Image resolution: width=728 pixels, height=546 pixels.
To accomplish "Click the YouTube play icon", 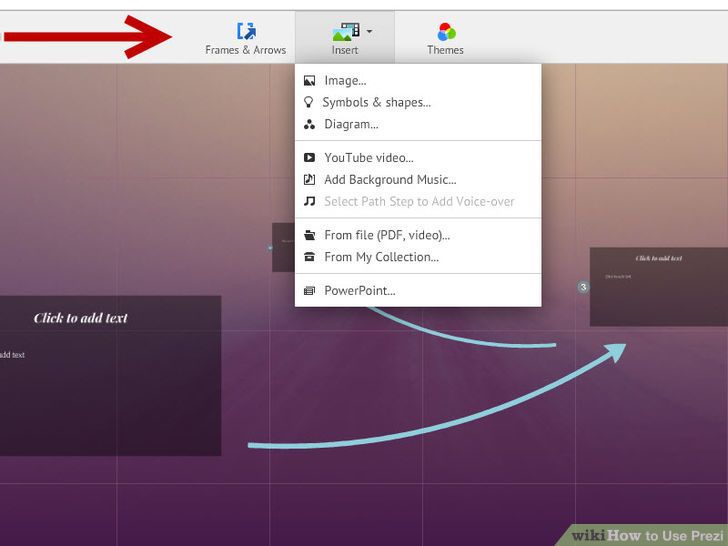I will pos(309,158).
